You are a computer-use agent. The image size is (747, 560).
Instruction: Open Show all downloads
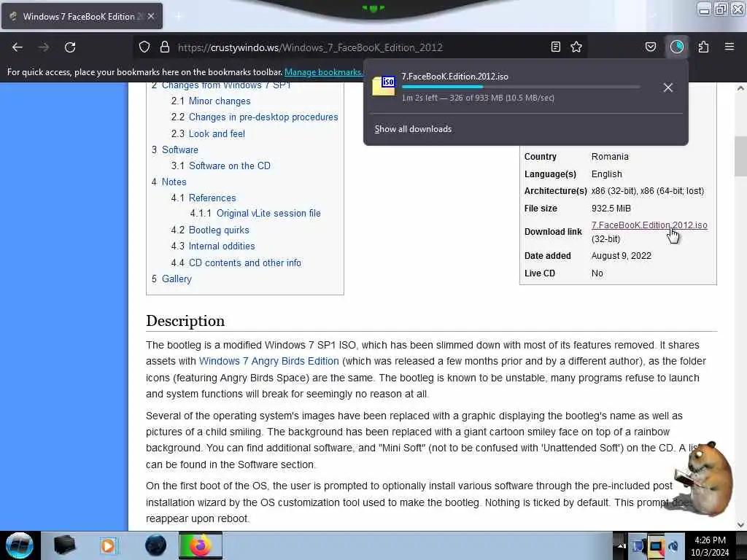[x=413, y=129]
